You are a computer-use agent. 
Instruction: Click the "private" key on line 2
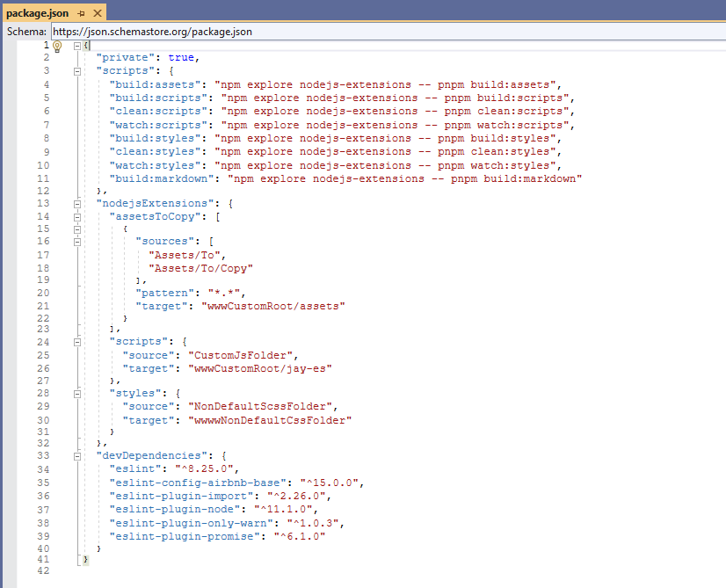coord(125,57)
